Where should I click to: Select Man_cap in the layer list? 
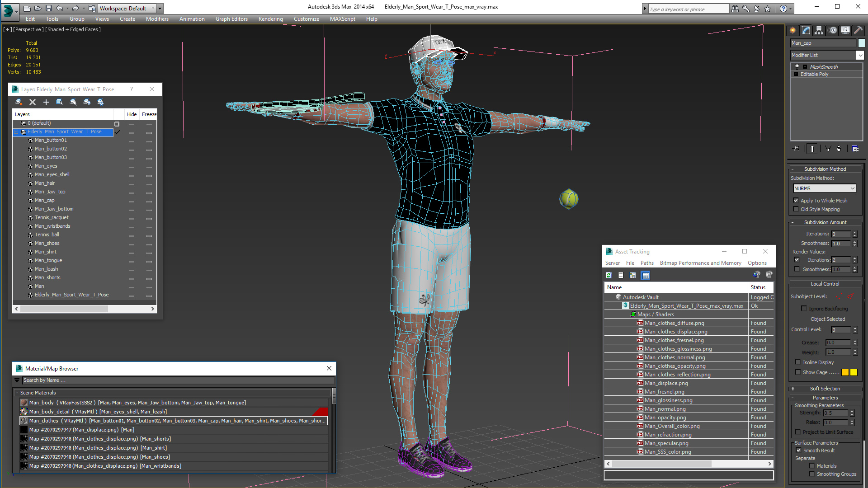pos(44,200)
